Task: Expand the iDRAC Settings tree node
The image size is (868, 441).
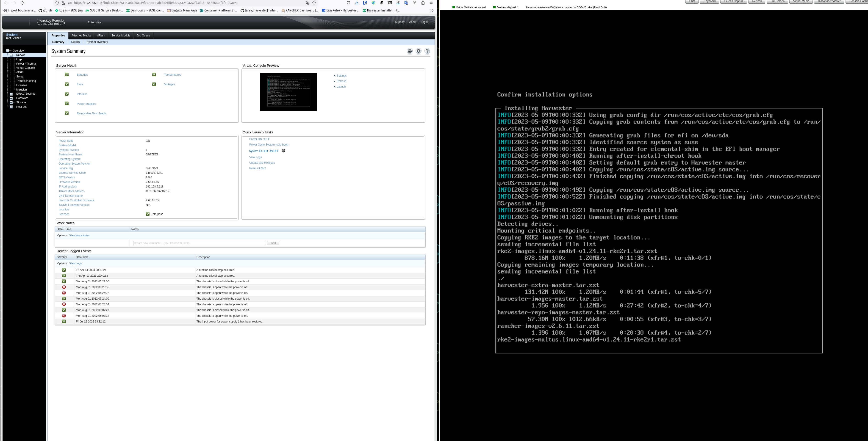Action: [11, 94]
